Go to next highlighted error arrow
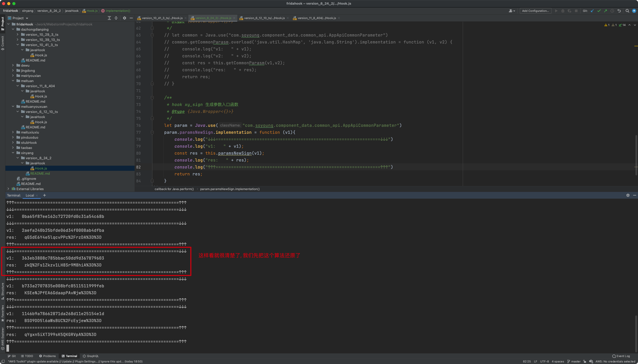Image resolution: width=638 pixels, height=364 pixels. pyautogui.click(x=635, y=25)
